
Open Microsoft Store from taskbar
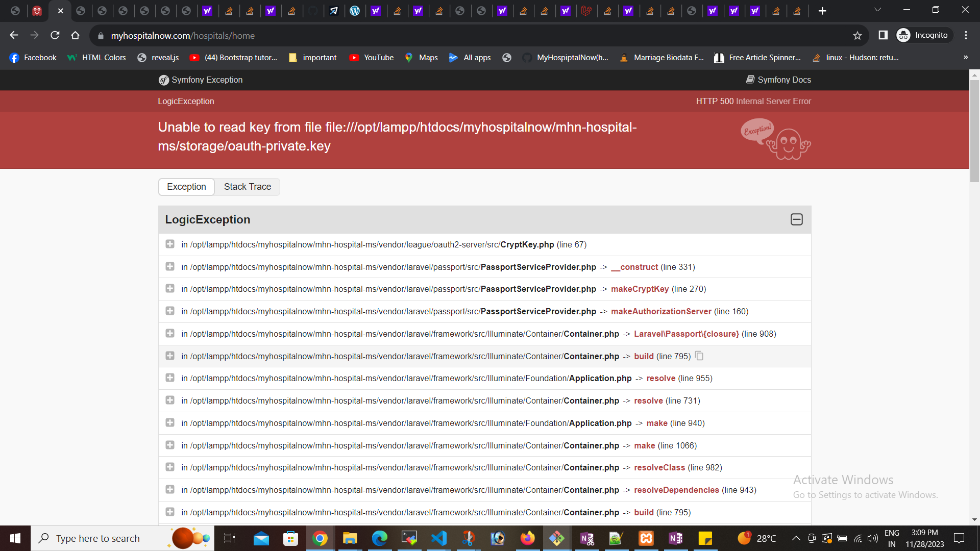(290, 538)
